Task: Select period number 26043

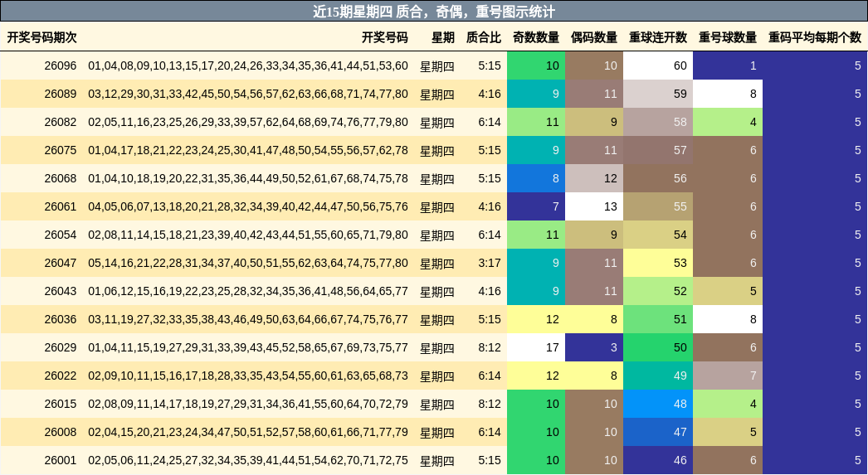Action: coord(61,292)
